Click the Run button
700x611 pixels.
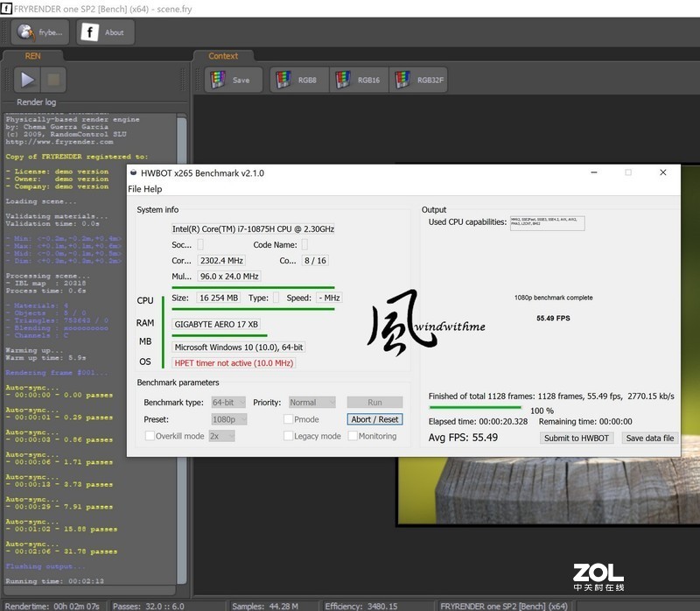375,403
